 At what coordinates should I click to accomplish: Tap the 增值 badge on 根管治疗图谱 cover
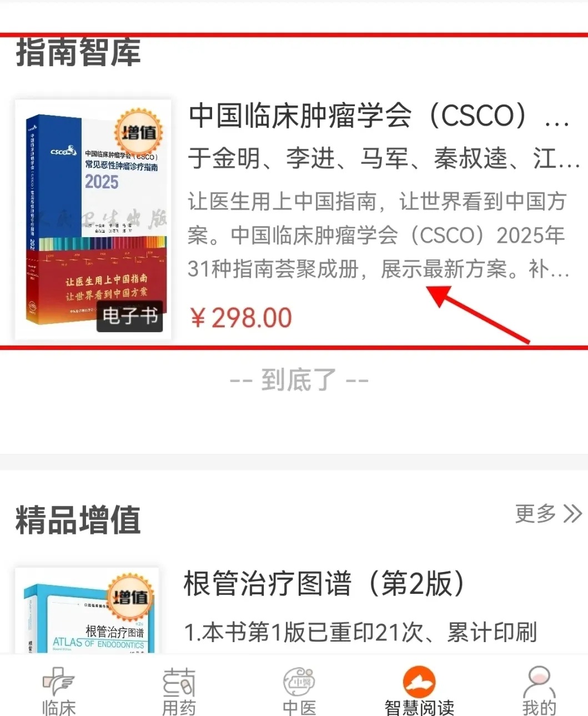130,597
